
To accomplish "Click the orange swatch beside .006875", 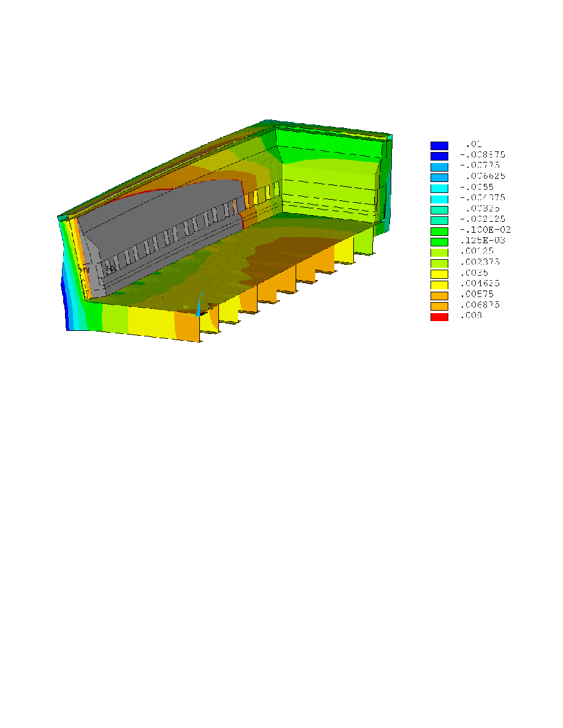I will 439,306.
